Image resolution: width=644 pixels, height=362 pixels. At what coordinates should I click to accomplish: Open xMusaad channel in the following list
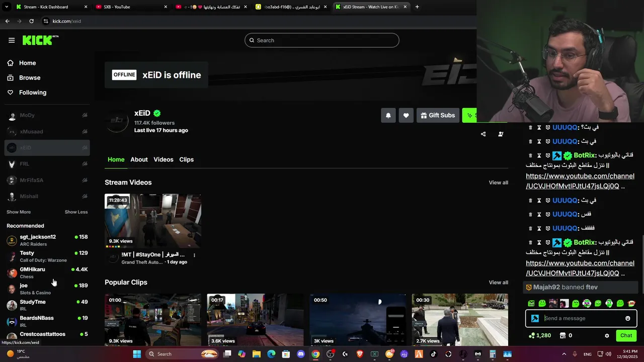click(47, 132)
